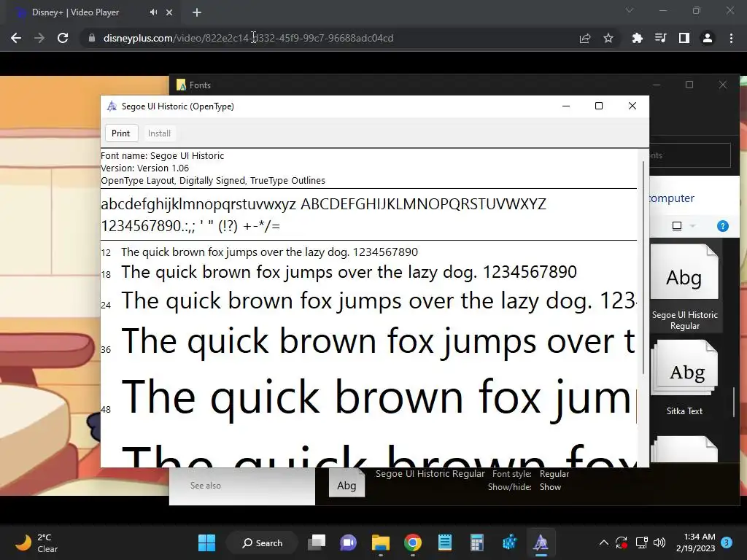Open Notepad from the taskbar

pos(445,542)
